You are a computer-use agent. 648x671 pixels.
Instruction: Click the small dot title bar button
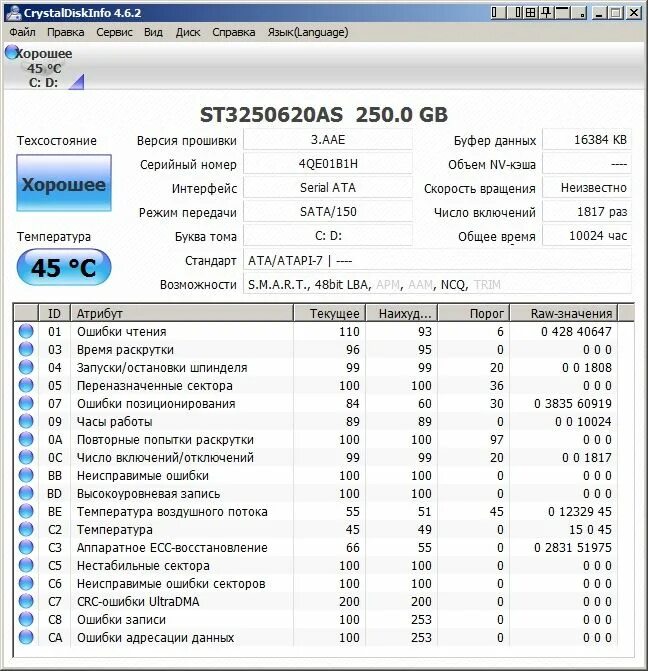(x=580, y=12)
